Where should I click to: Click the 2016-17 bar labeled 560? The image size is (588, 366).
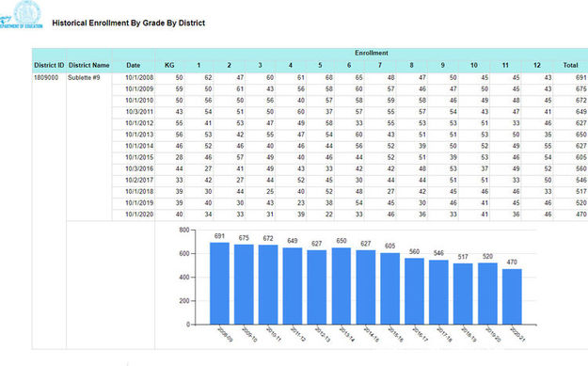[x=414, y=292]
